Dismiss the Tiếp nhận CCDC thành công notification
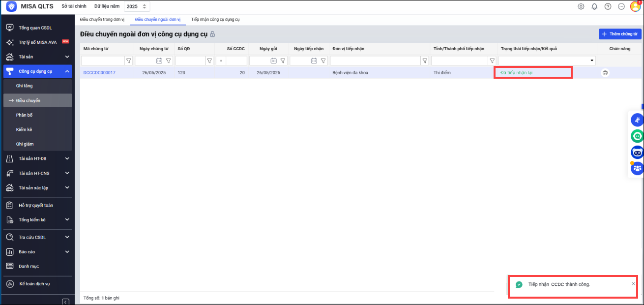 [x=633, y=284]
